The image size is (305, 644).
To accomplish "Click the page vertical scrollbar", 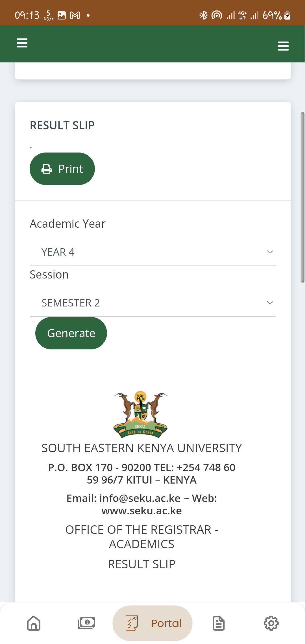I will click(302, 197).
